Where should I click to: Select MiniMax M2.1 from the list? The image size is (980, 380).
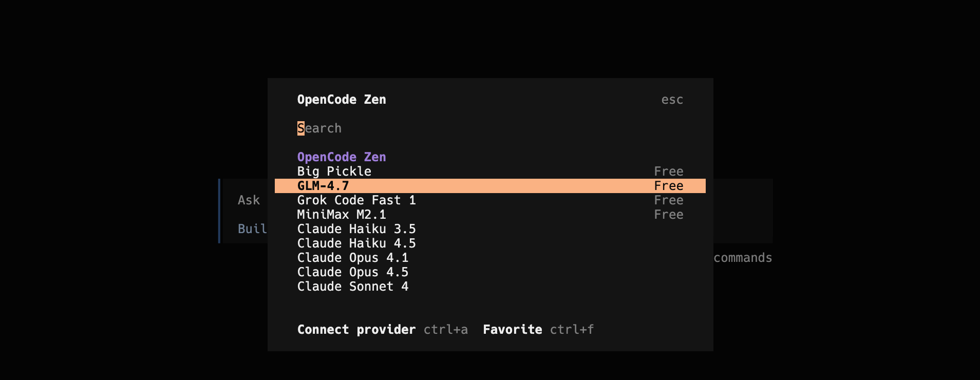[342, 215]
